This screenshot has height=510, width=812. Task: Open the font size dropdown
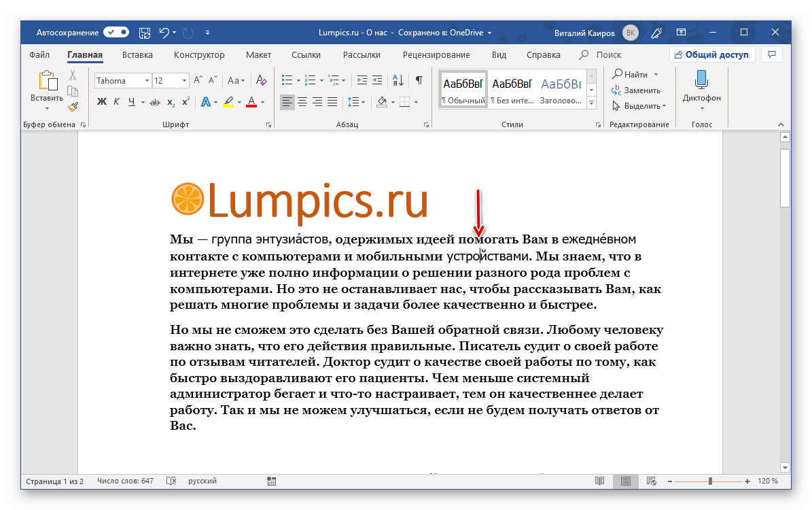(184, 80)
